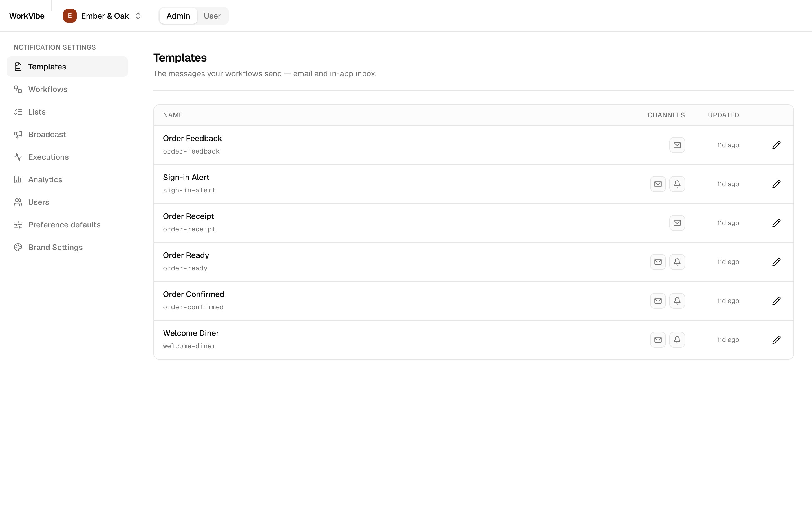The height and width of the screenshot is (508, 812).
Task: Click in-app bell icon for Welcome Diner
Action: 677,340
